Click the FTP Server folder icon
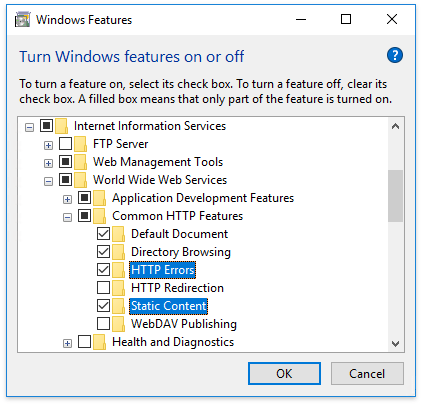Viewport: 422px width, 405px height. pos(80,144)
